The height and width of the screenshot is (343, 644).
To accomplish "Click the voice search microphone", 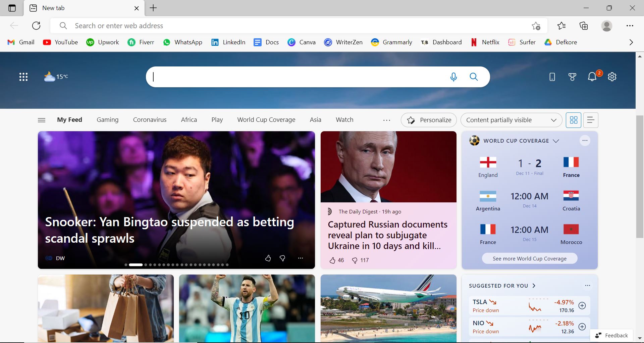I will pyautogui.click(x=453, y=77).
